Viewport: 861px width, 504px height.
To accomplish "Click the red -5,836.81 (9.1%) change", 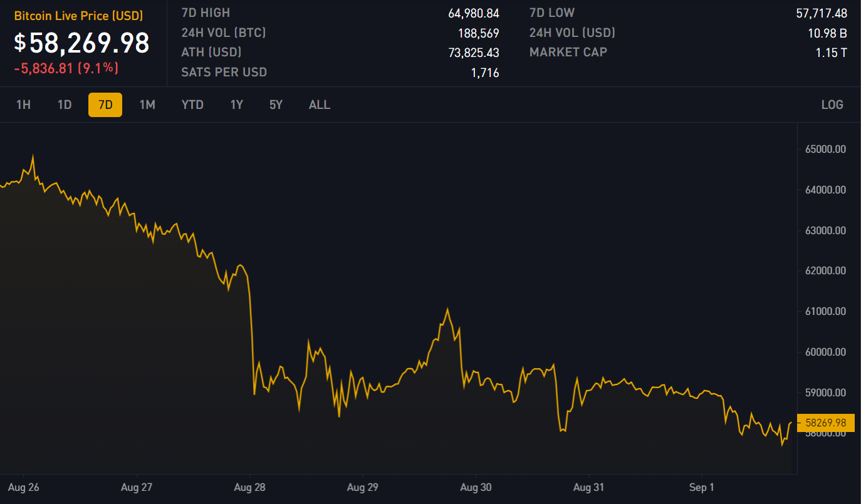I will [66, 68].
